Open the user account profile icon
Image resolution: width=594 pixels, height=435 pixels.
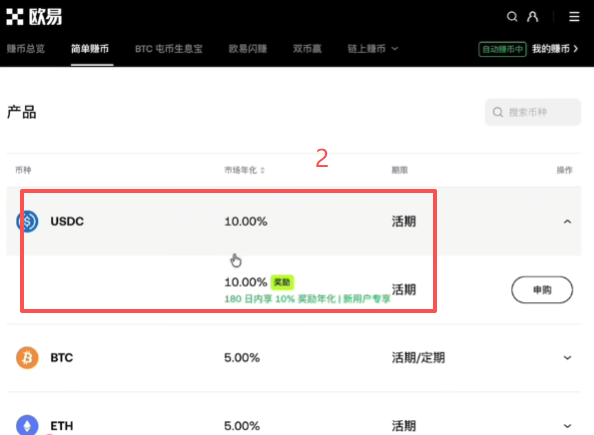tap(533, 17)
